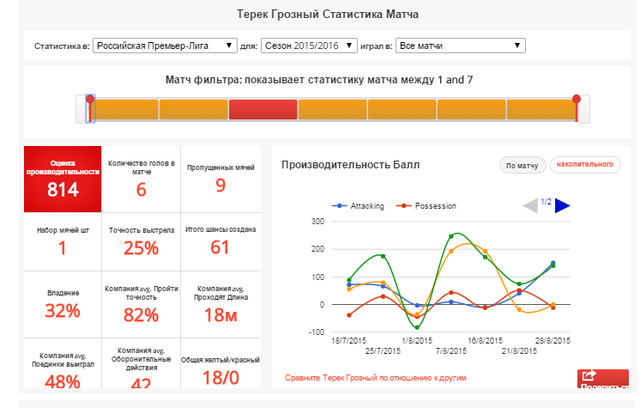Select the Пройти точность 82% tile
This screenshot has height=408, width=640.
[141, 304]
